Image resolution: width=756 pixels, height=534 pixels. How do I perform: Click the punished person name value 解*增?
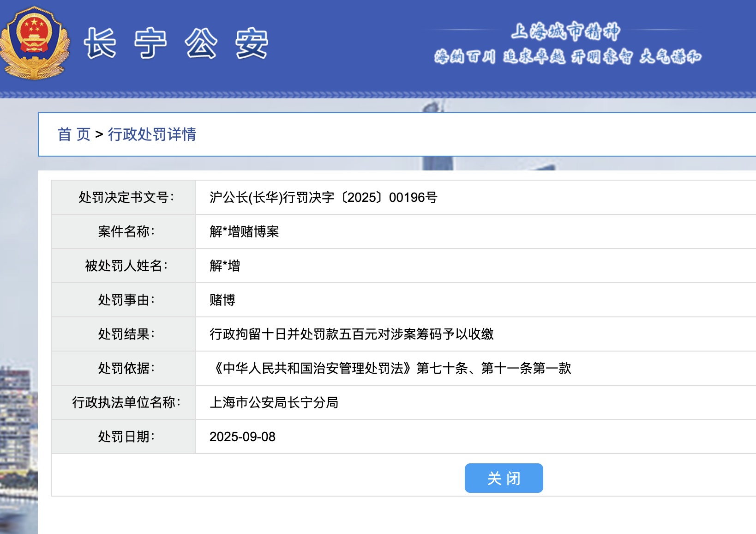click(x=225, y=266)
